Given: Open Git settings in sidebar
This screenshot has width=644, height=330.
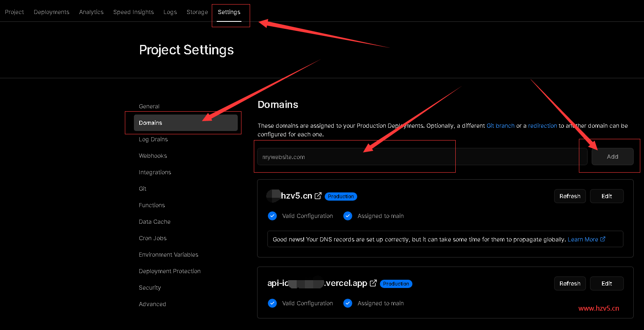Looking at the screenshot, I should point(143,189).
